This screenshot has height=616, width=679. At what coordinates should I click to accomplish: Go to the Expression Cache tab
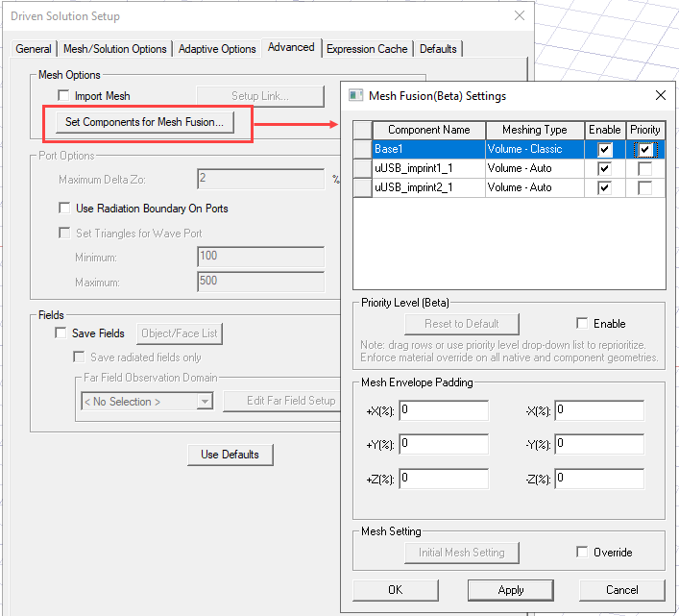[367, 49]
